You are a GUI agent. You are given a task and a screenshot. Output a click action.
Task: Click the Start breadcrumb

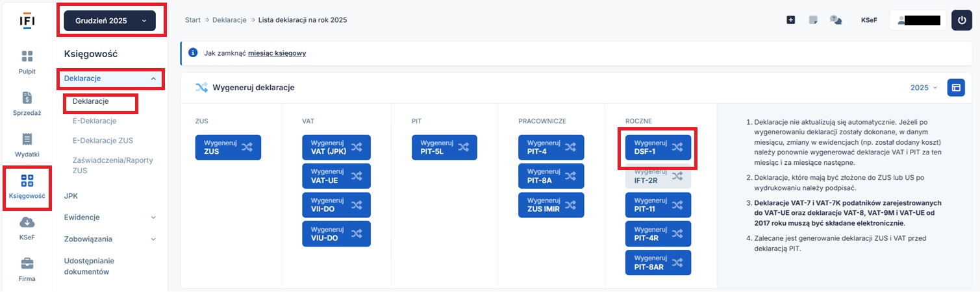tap(192, 20)
